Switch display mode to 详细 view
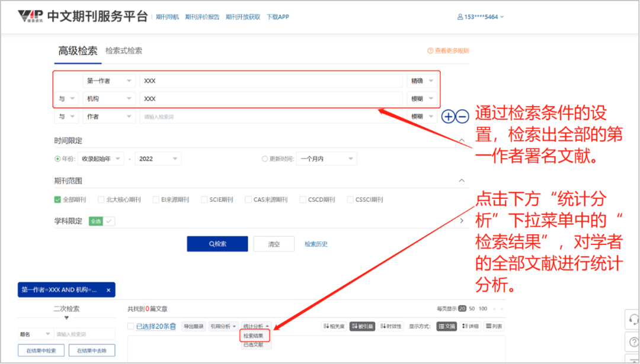Screen dimensions: 640x364 pos(471,326)
